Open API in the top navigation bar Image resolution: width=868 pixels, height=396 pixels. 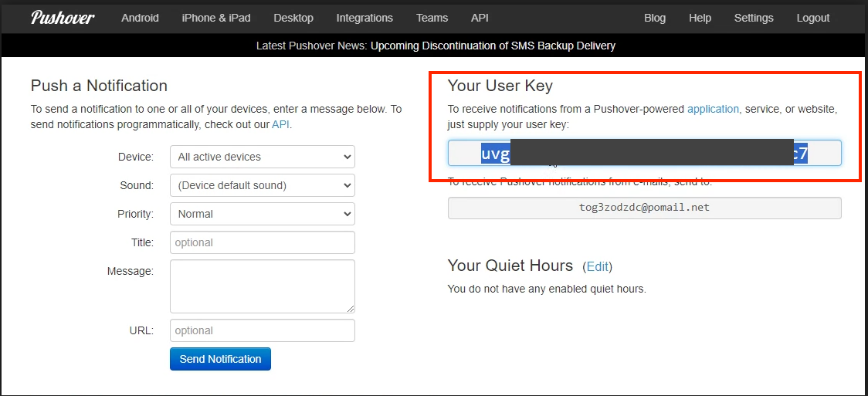(x=480, y=18)
